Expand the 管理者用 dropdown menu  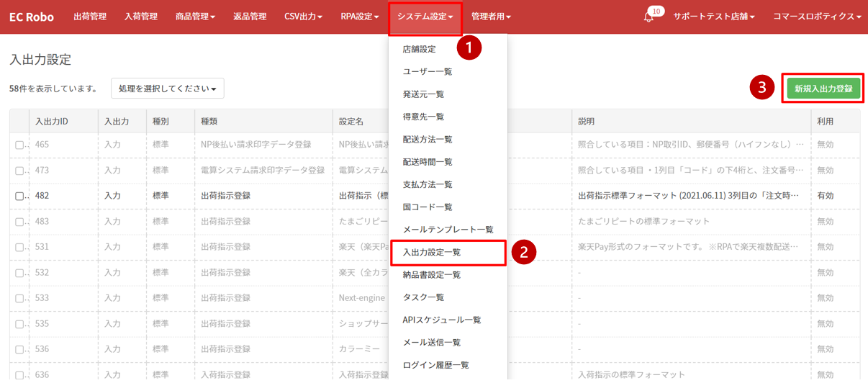click(491, 17)
